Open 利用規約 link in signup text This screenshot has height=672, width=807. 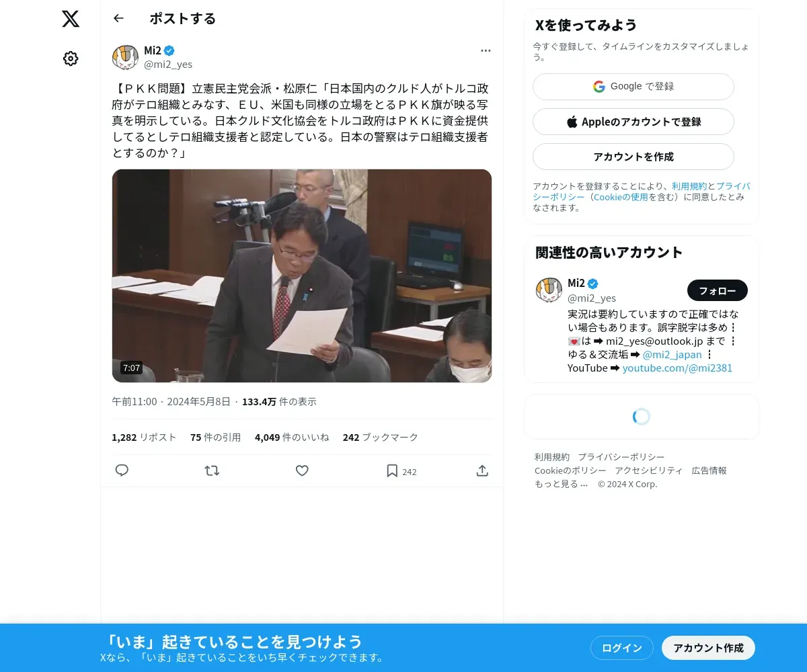point(689,186)
